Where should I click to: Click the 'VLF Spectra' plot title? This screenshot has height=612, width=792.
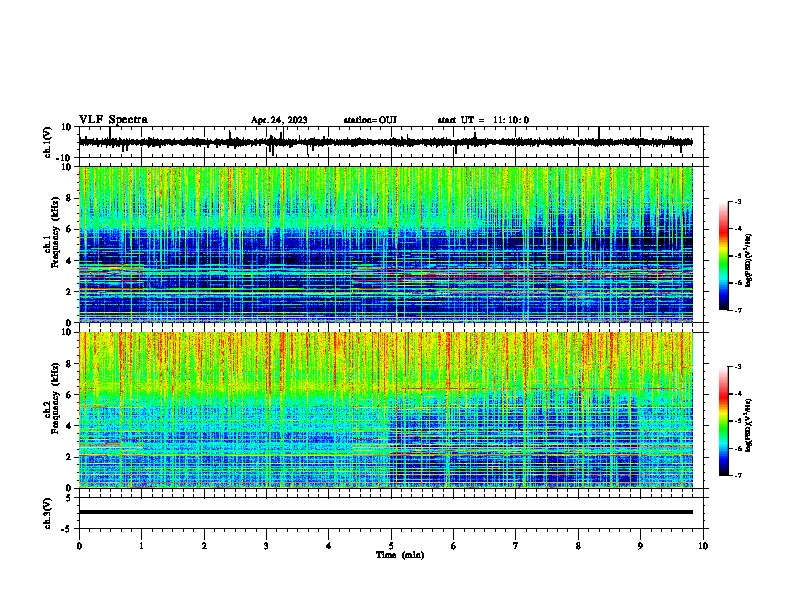pos(113,120)
